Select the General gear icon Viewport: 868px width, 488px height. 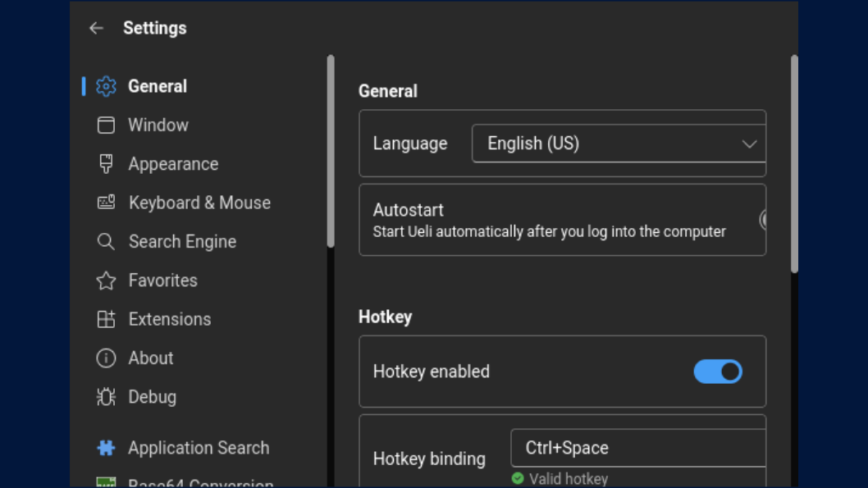[106, 86]
